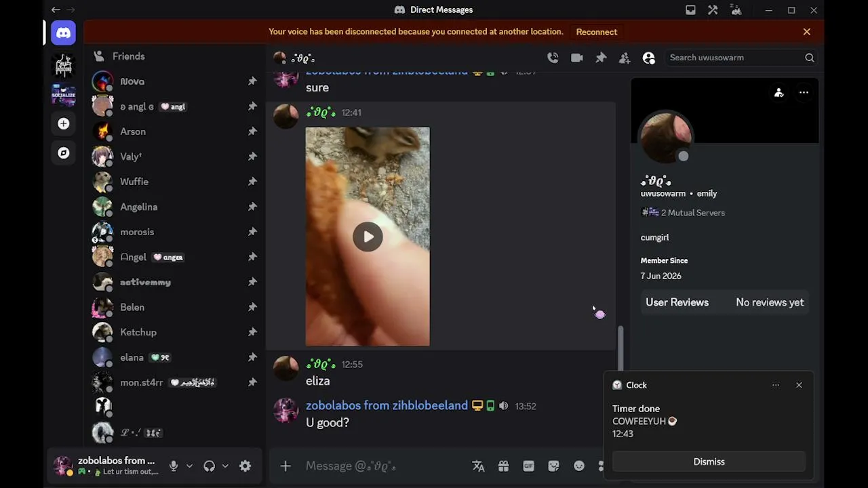Click the pin icon on Arson's row
Image resolution: width=868 pixels, height=488 pixels.
252,131
